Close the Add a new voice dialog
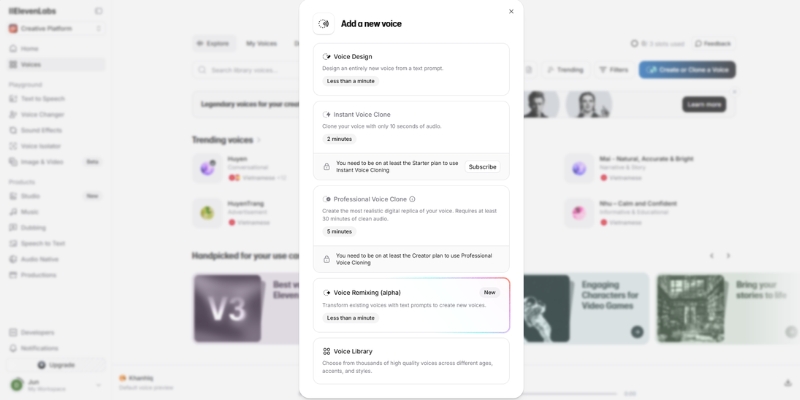The width and height of the screenshot is (800, 400). tap(511, 12)
